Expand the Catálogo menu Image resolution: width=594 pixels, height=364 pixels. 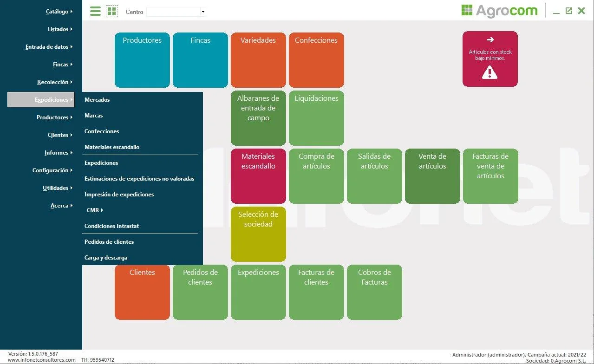click(x=59, y=12)
